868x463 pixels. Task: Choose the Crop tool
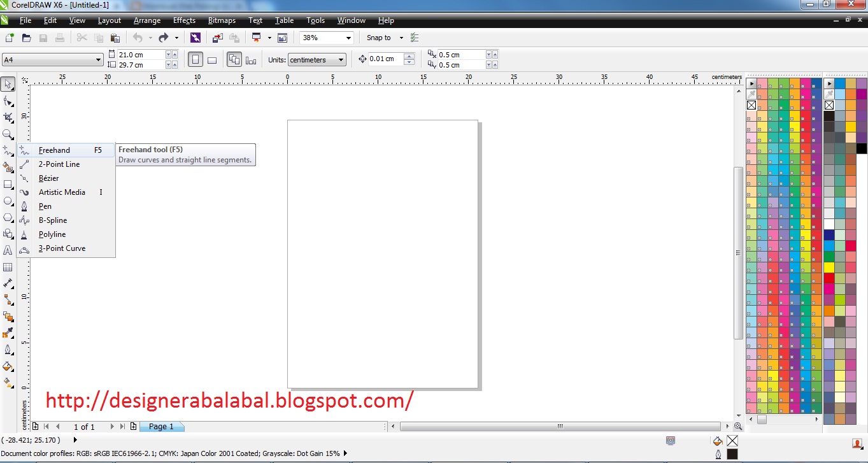tap(8, 117)
